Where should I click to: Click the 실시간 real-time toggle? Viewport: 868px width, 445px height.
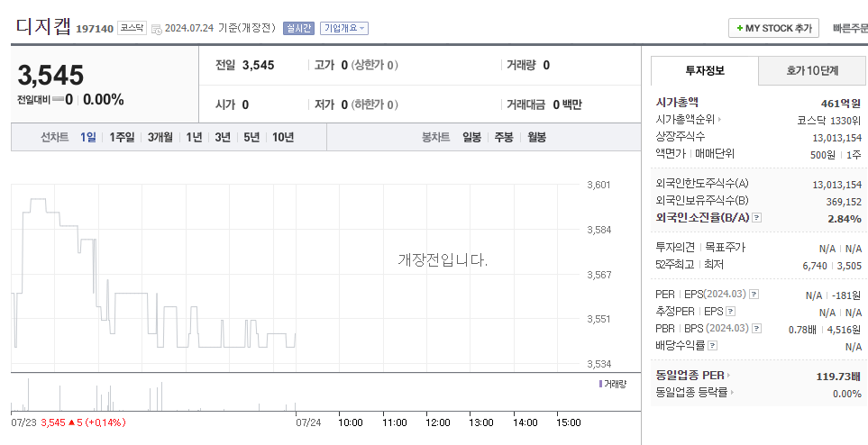point(298,28)
